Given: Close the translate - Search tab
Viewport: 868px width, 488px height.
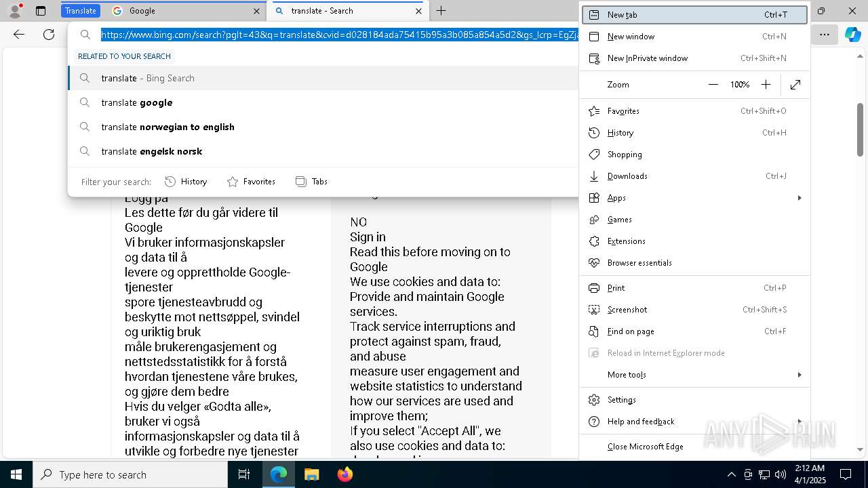Looking at the screenshot, I should pyautogui.click(x=418, y=11).
